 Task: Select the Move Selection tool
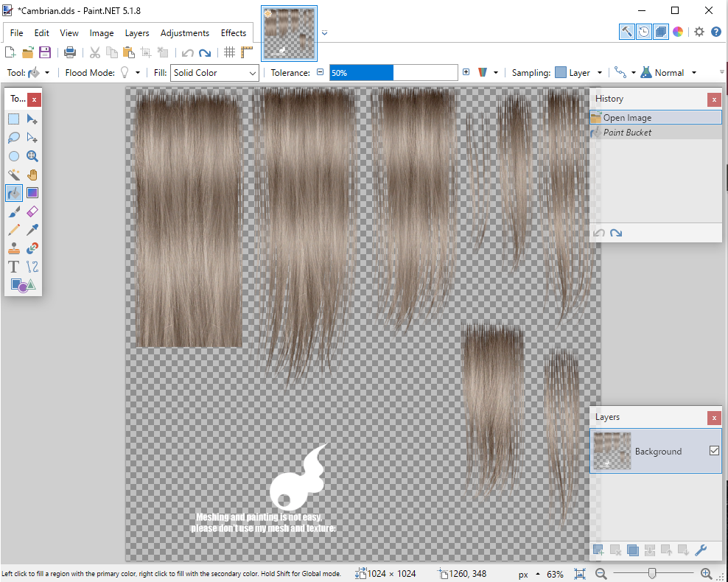click(x=32, y=138)
